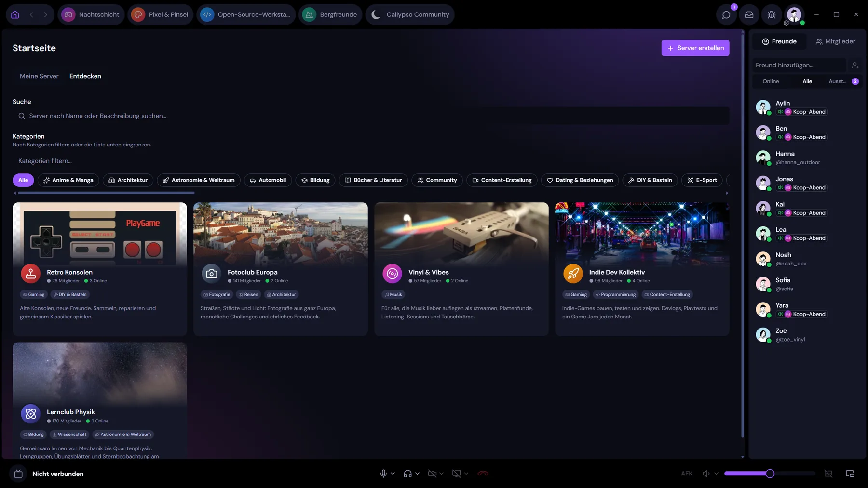Expand screen share options chevron
The height and width of the screenshot is (488, 868).
[466, 474]
